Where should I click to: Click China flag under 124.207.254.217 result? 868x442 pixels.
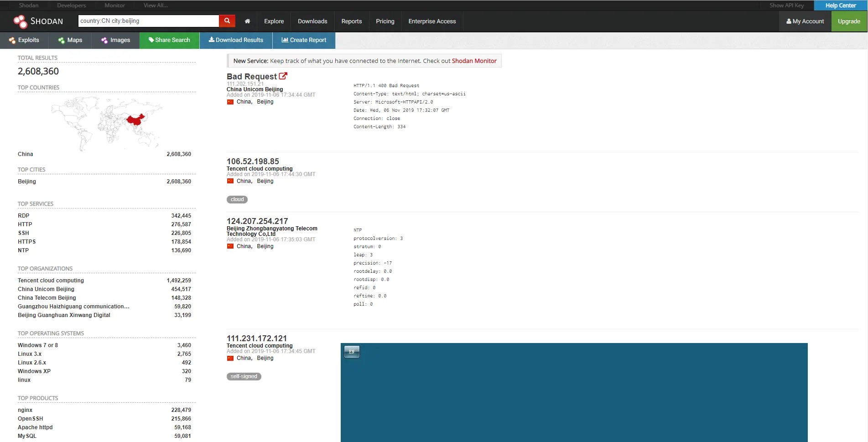230,246
